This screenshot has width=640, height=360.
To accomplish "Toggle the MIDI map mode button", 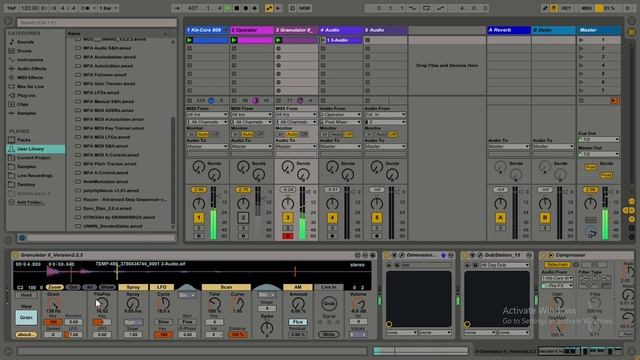I will click(x=586, y=8).
